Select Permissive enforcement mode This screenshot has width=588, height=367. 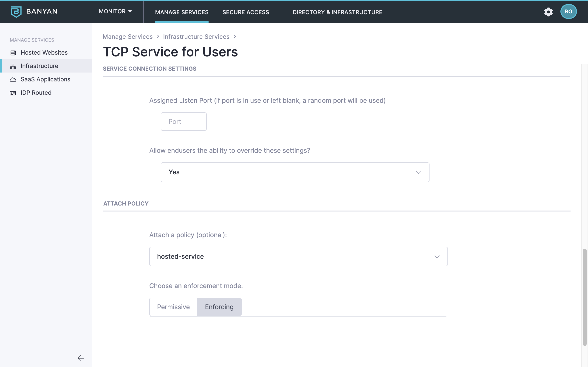(173, 307)
